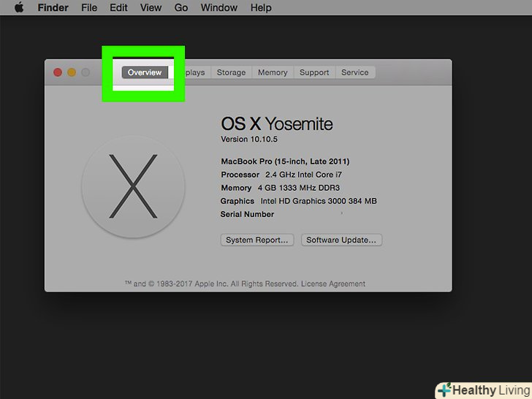532x399 pixels.
Task: Open the View menu
Action: 151,7
